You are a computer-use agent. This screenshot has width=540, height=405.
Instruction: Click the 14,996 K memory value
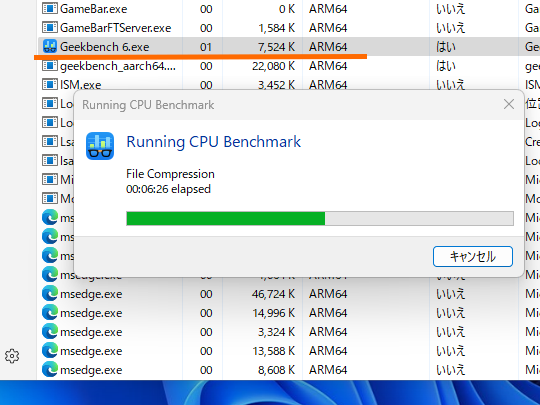pos(274,313)
